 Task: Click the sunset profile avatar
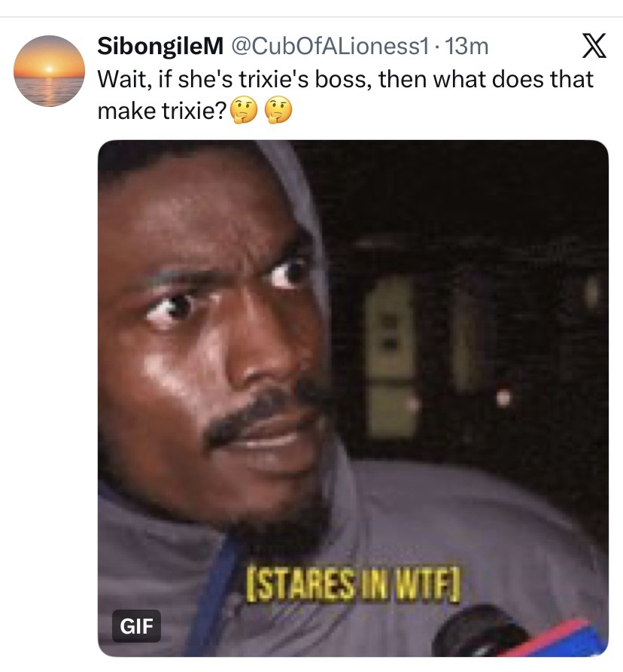pos(49,71)
